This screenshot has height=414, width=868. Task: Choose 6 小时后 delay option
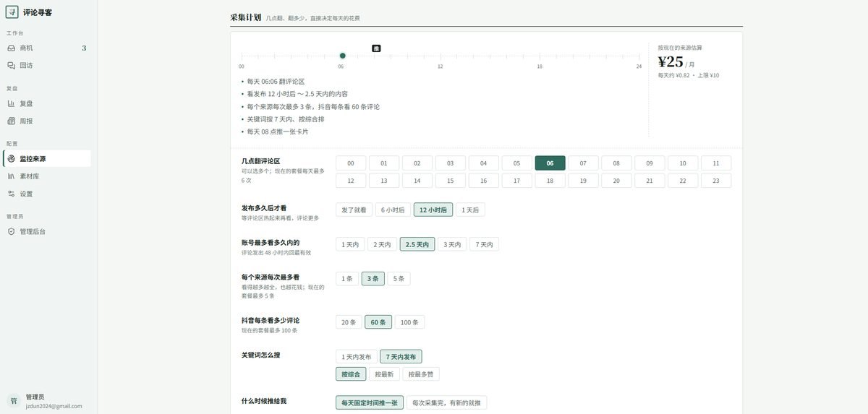[393, 210]
